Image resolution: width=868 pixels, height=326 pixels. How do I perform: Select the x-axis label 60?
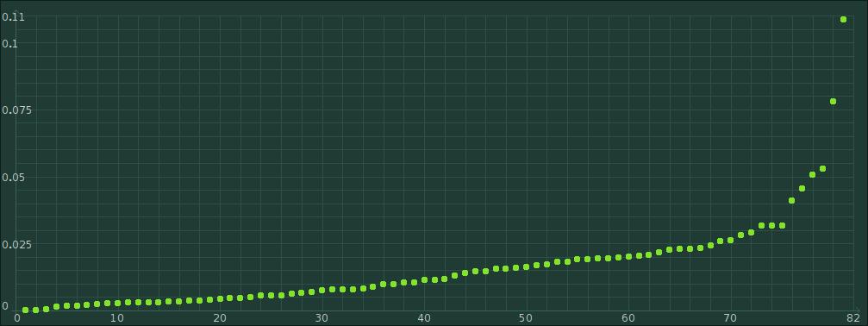[628, 318]
